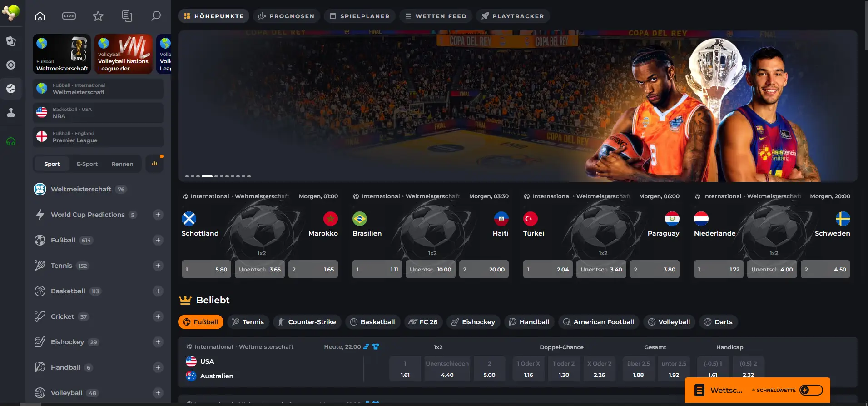
Task: Switch to E-Sport tab in sidebar
Action: (x=87, y=164)
